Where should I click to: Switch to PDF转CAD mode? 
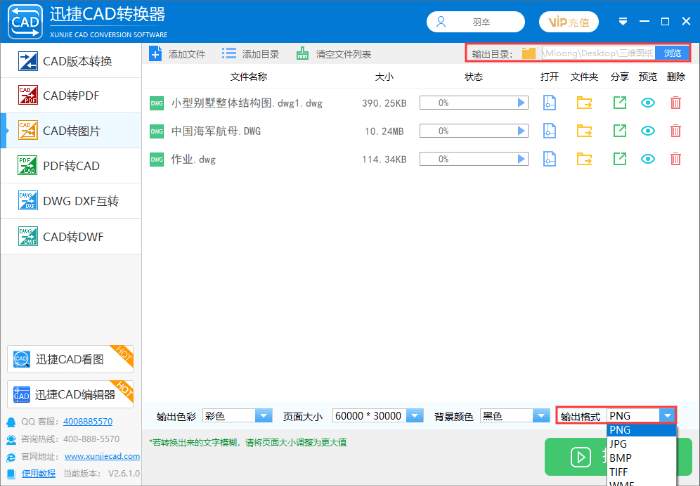(71, 166)
